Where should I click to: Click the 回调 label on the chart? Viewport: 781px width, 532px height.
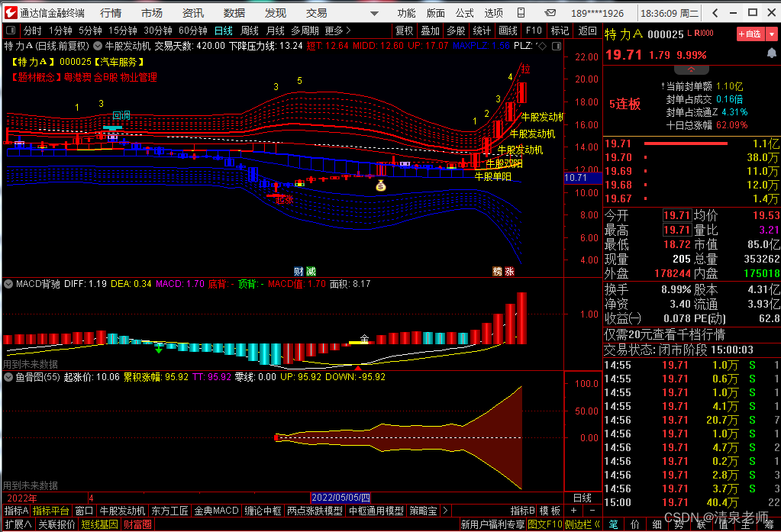(121, 115)
